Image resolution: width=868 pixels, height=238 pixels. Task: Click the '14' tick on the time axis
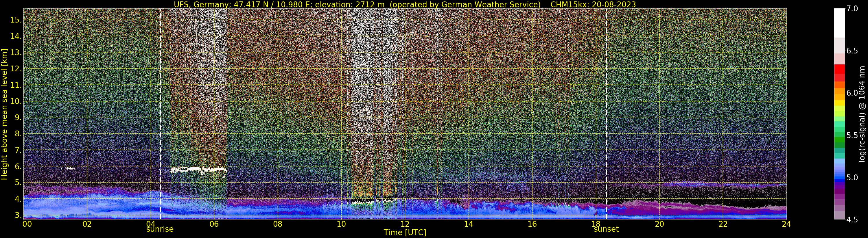(x=468, y=224)
